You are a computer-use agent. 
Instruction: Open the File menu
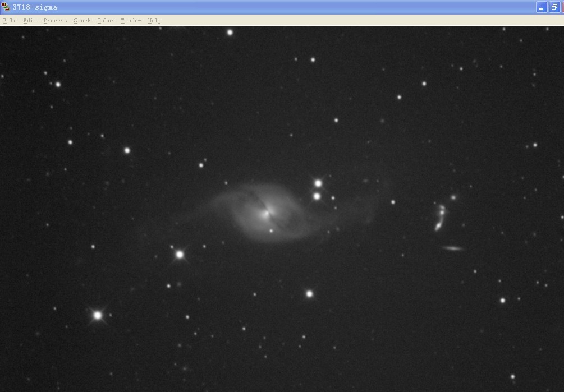coord(10,21)
